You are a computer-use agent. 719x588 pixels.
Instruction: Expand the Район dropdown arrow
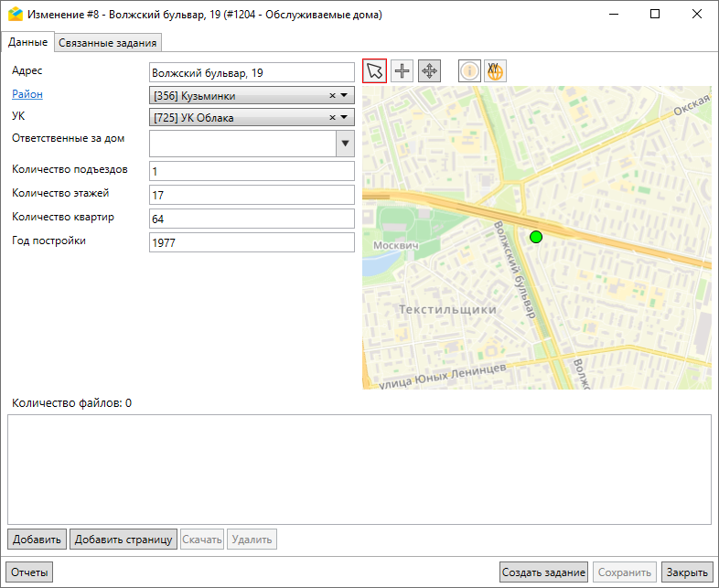(345, 95)
